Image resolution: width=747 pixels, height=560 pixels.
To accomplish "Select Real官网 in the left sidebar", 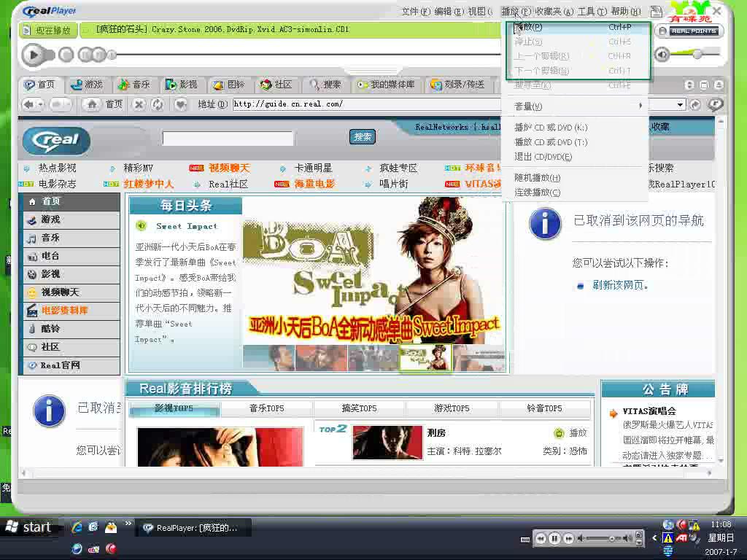I will coord(71,365).
